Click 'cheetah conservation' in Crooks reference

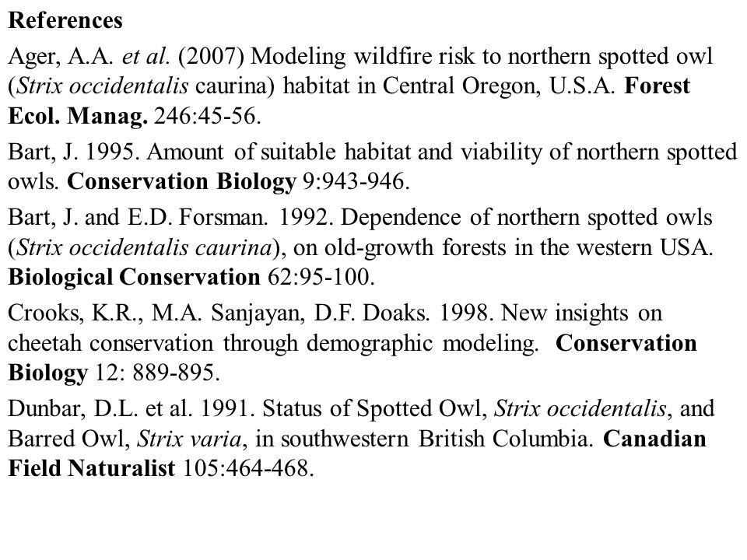110,343
